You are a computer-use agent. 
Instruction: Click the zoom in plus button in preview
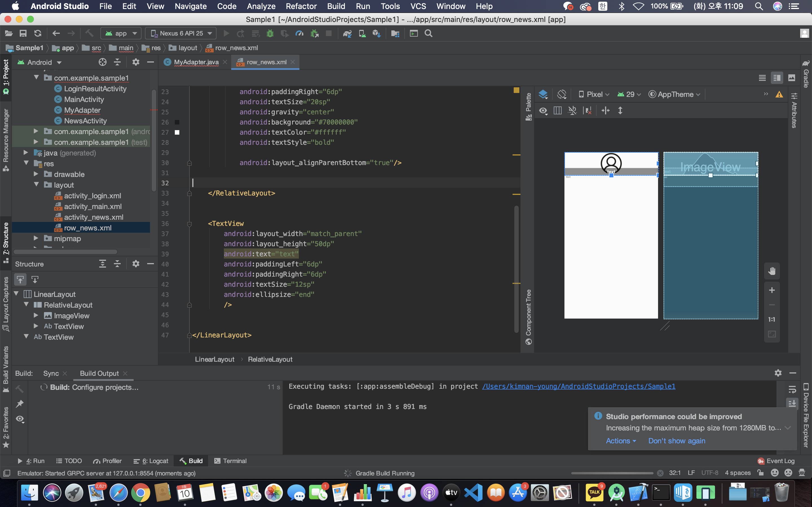pyautogui.click(x=772, y=290)
